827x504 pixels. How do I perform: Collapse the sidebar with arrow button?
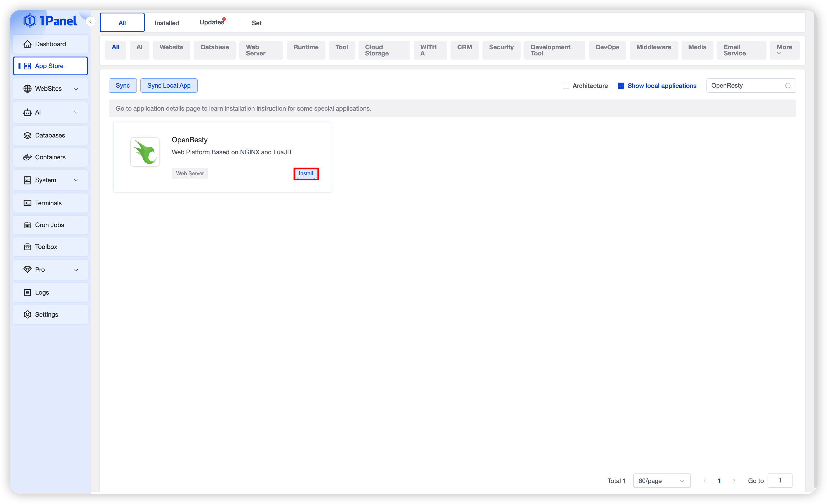pyautogui.click(x=90, y=22)
